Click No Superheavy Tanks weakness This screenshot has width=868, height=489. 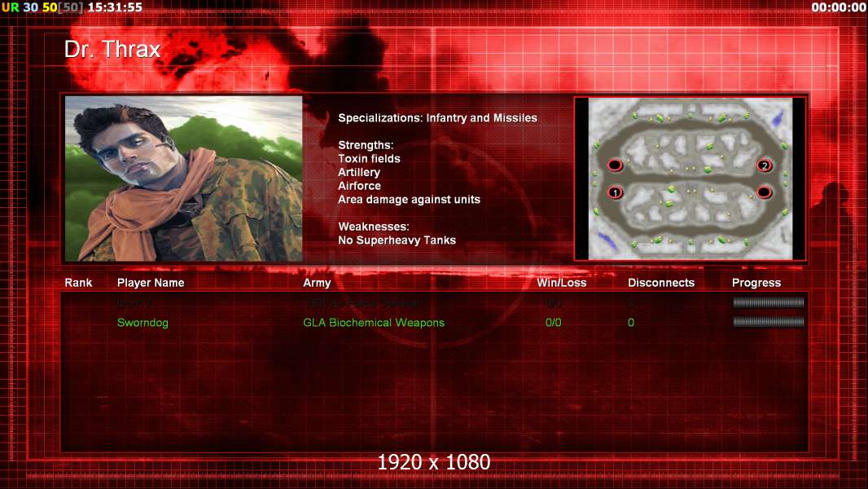(397, 240)
